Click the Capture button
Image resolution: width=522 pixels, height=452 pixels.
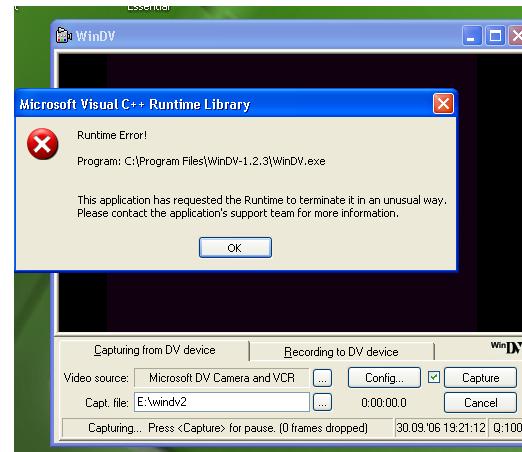pos(480,378)
